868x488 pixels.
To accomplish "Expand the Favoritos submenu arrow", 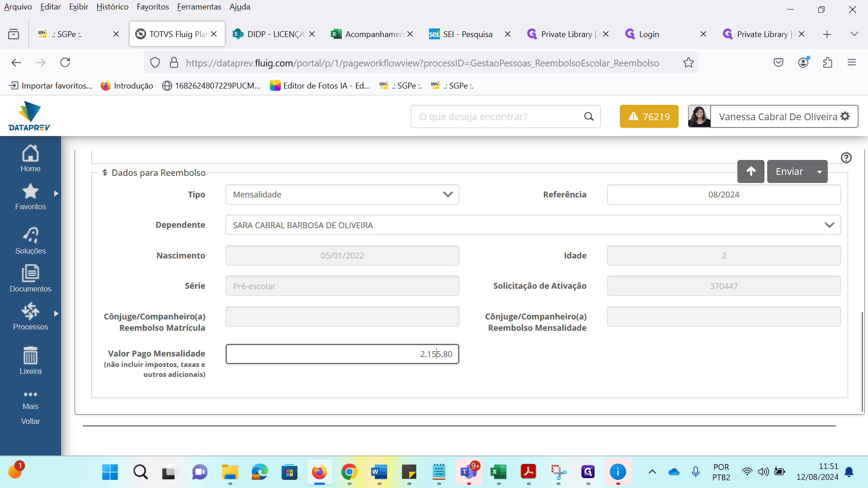I will click(x=56, y=193).
